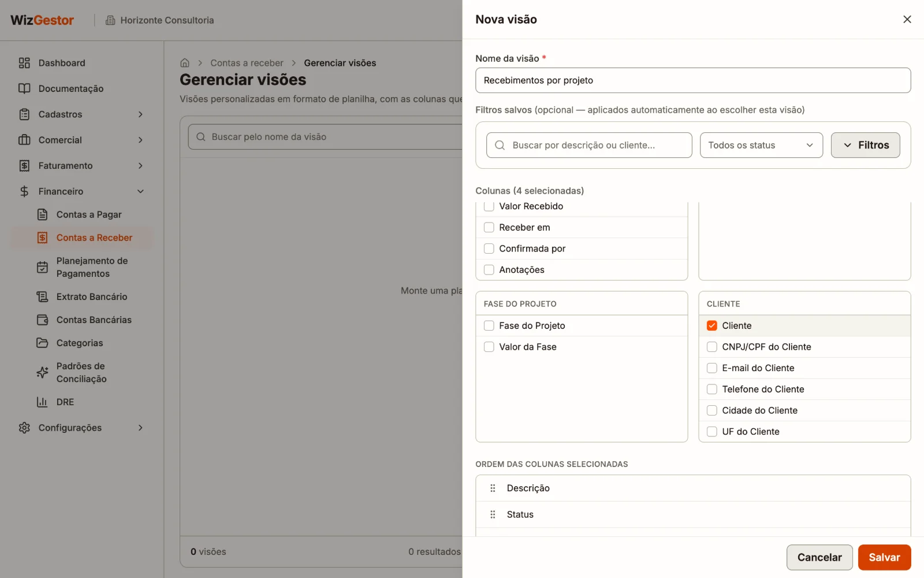924x578 pixels.
Task: Click the Extrato Bancário icon
Action: pos(42,297)
